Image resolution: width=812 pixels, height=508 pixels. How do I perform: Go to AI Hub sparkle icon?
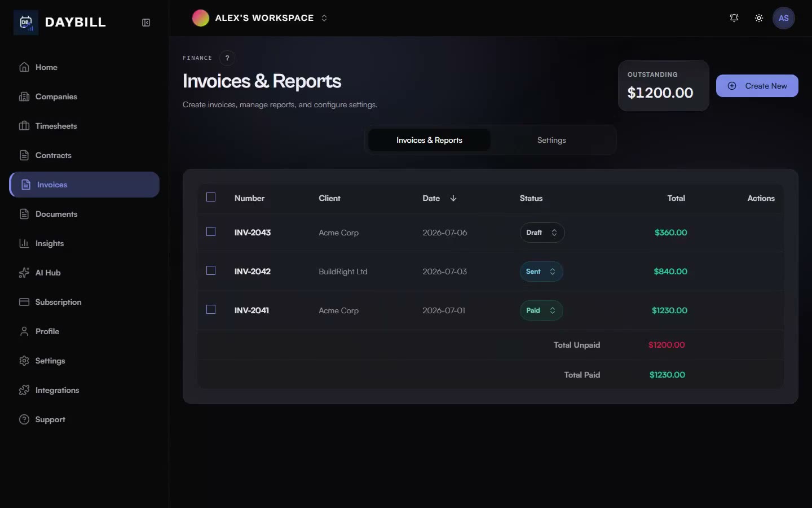coord(24,273)
